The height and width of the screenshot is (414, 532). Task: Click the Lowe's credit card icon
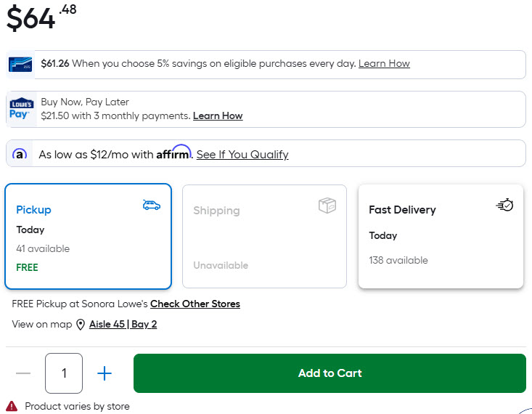click(x=20, y=64)
